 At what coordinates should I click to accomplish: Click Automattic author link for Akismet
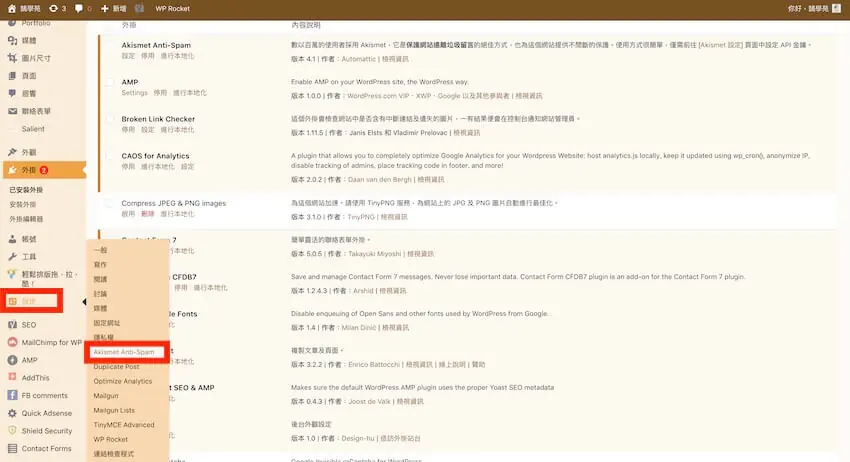[358, 59]
